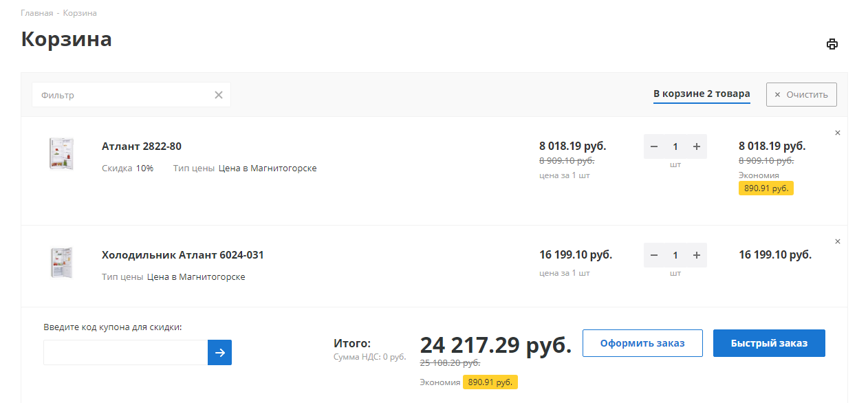Click the Скидка 10% label
The image size is (868, 403).
[x=128, y=168]
